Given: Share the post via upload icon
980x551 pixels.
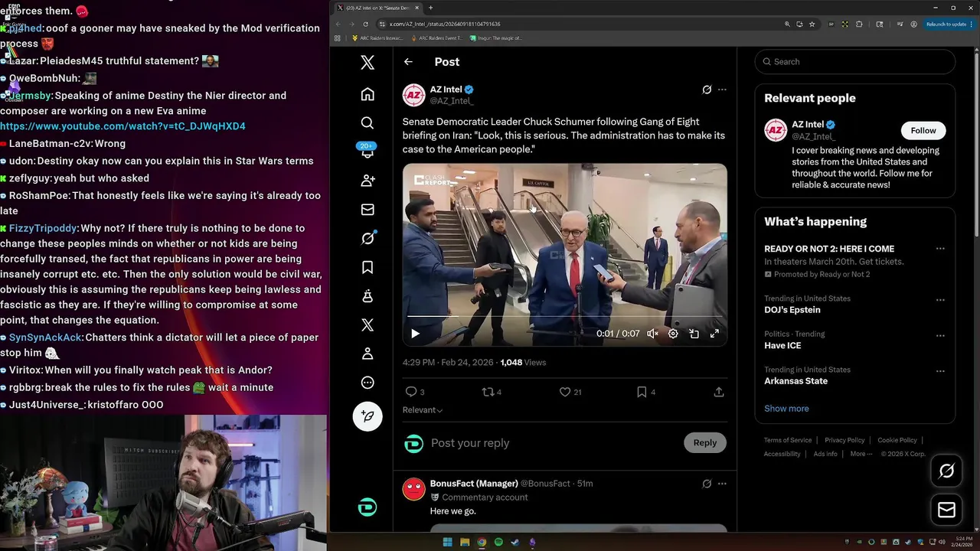Looking at the screenshot, I should click(719, 392).
